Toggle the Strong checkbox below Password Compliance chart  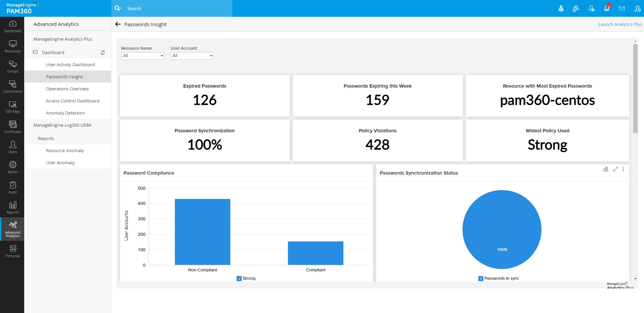[x=239, y=278]
